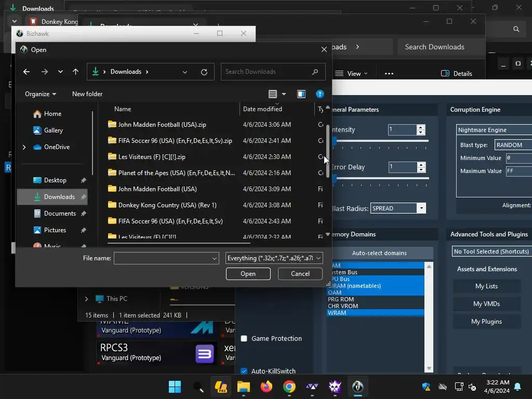This screenshot has height=399, width=532.
Task: Expand address bar previous locations dropdown
Action: (x=185, y=72)
